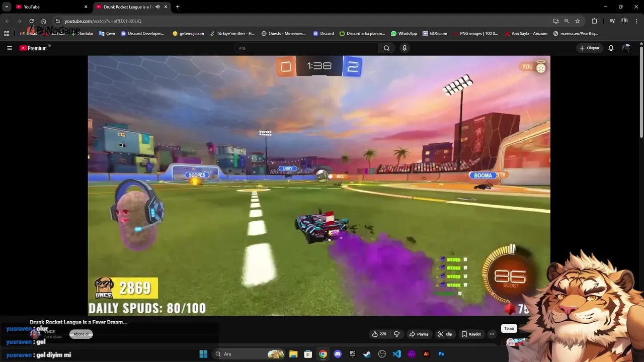Viewport: 644px width, 362px height.
Task: Open Discord from the taskbar
Action: [338, 354]
